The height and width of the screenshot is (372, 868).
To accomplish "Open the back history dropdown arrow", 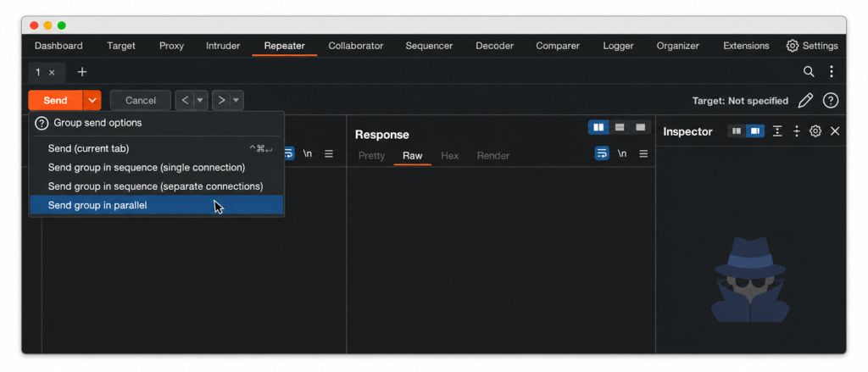I will tap(200, 100).
